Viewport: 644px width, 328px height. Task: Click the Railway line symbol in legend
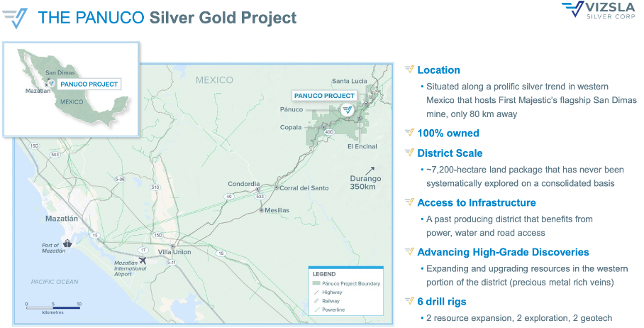[316, 301]
